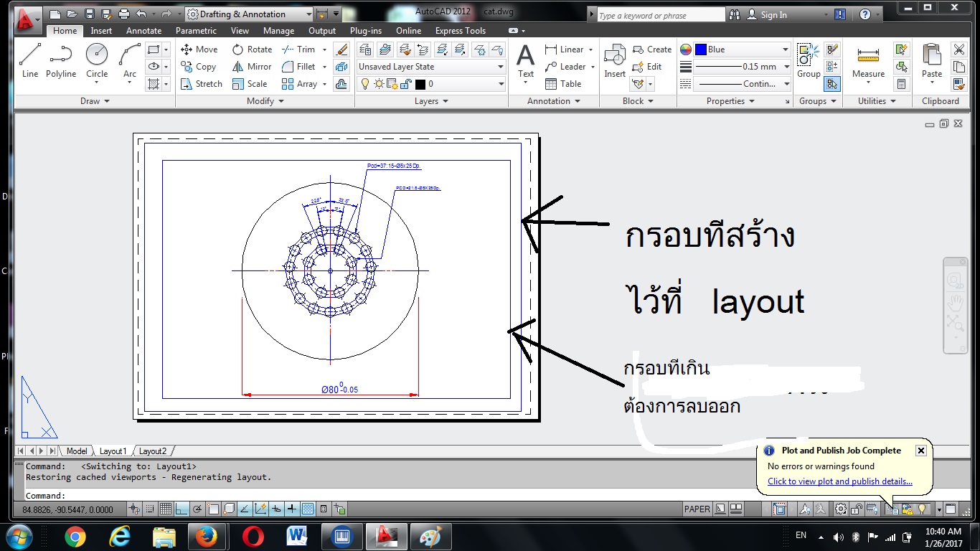Click the Insert block tool
Viewport: 980px width, 551px height.
(x=615, y=60)
